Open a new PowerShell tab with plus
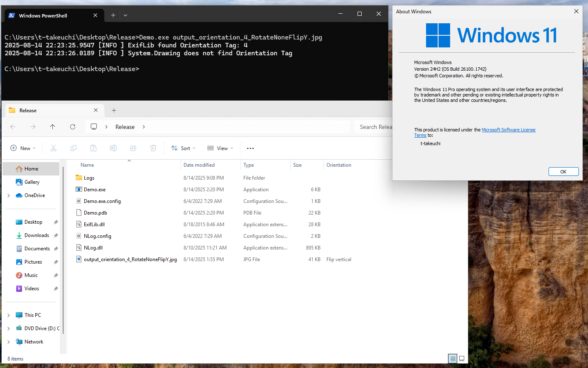 pyautogui.click(x=113, y=15)
